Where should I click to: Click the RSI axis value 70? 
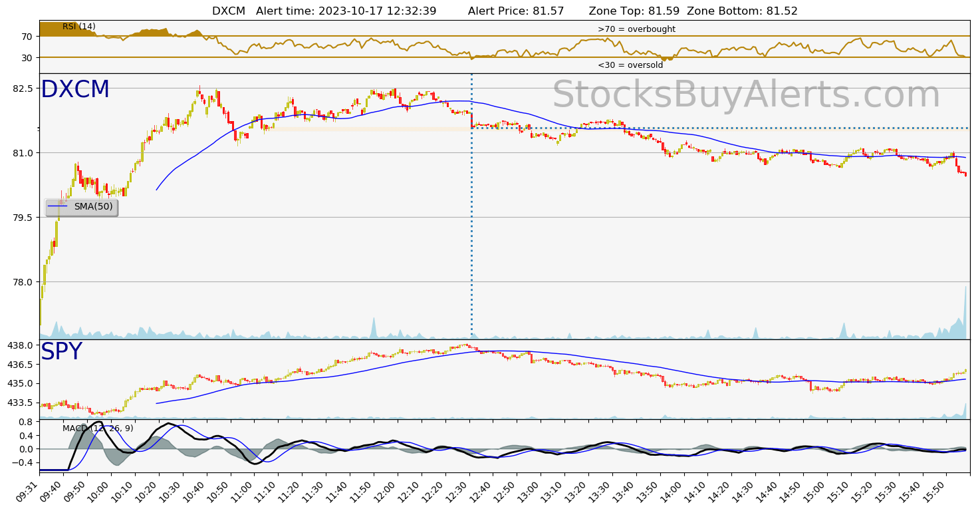click(x=27, y=37)
